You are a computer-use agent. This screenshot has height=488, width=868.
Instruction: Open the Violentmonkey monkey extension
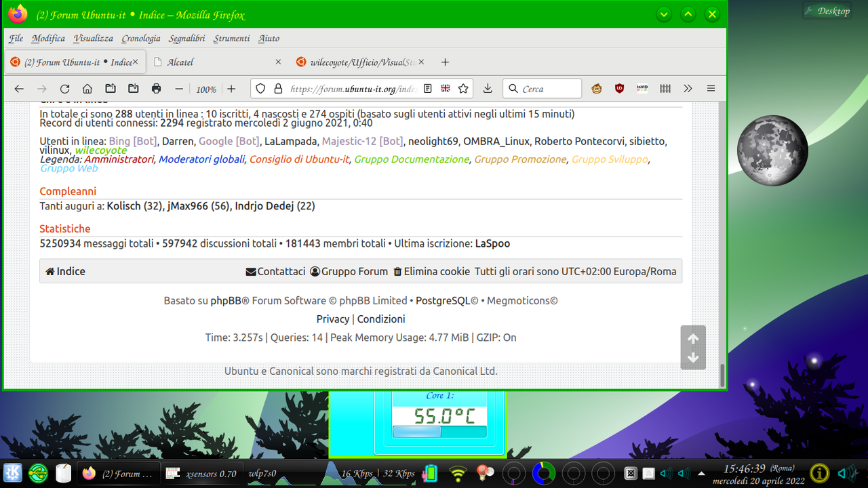pos(597,89)
